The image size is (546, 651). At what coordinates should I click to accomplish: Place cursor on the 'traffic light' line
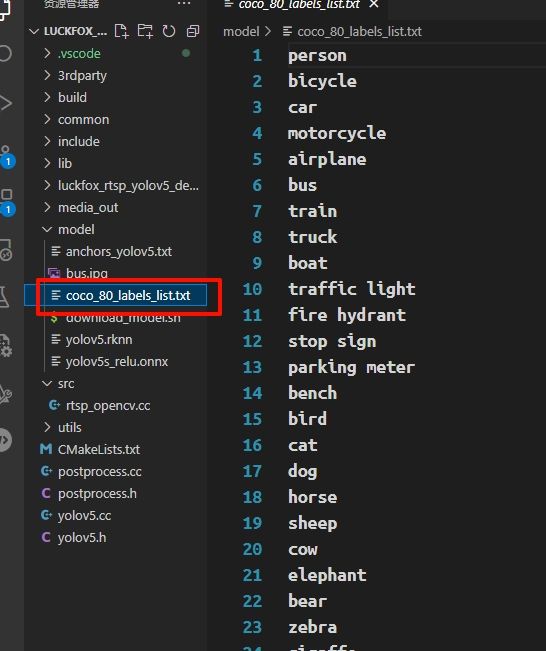[x=352, y=289]
